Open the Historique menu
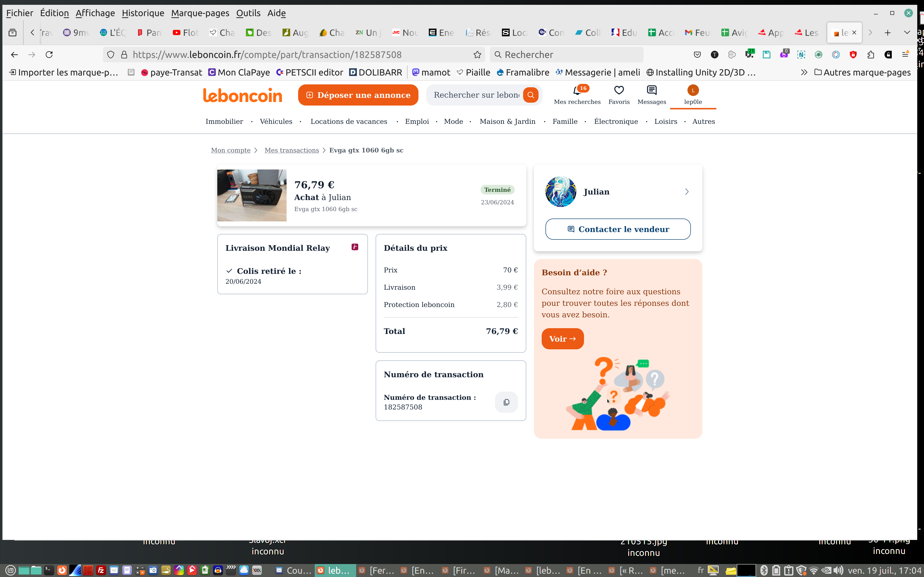The width and height of the screenshot is (924, 577). (143, 13)
